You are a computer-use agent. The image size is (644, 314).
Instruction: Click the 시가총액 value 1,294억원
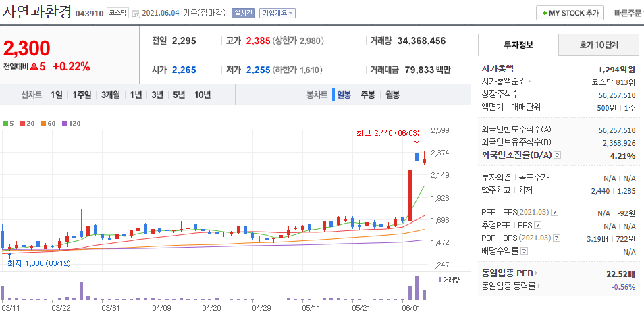pos(617,69)
